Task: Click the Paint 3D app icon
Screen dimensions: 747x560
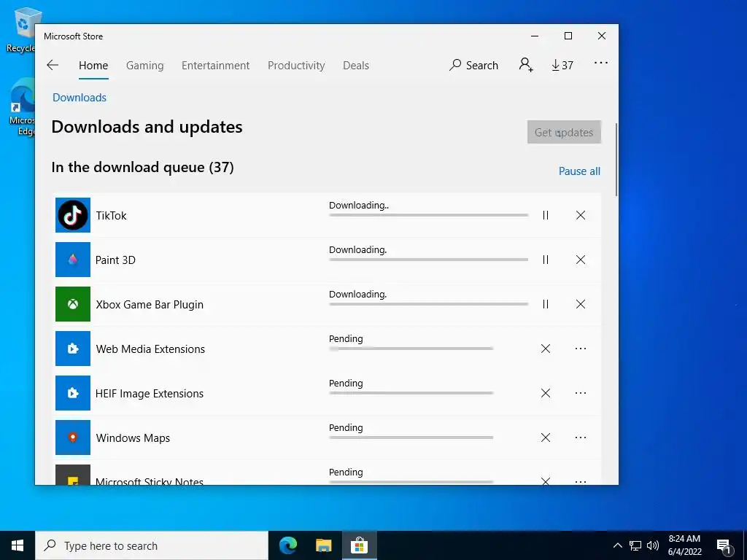Action: click(73, 260)
